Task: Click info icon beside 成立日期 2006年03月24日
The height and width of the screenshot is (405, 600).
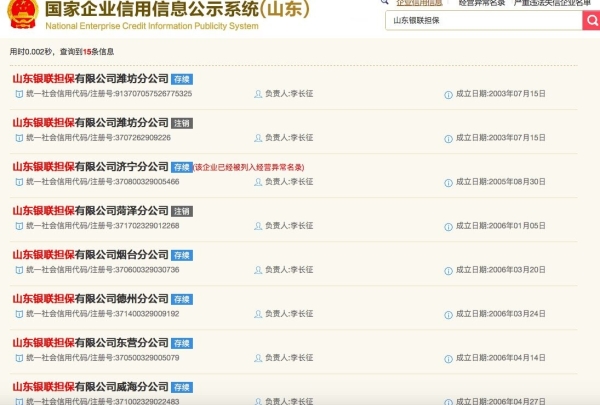Action: 448,315
